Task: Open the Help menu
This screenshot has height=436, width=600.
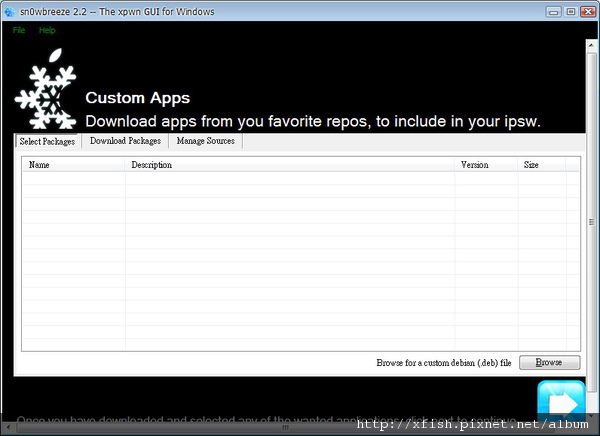Action: click(x=47, y=30)
